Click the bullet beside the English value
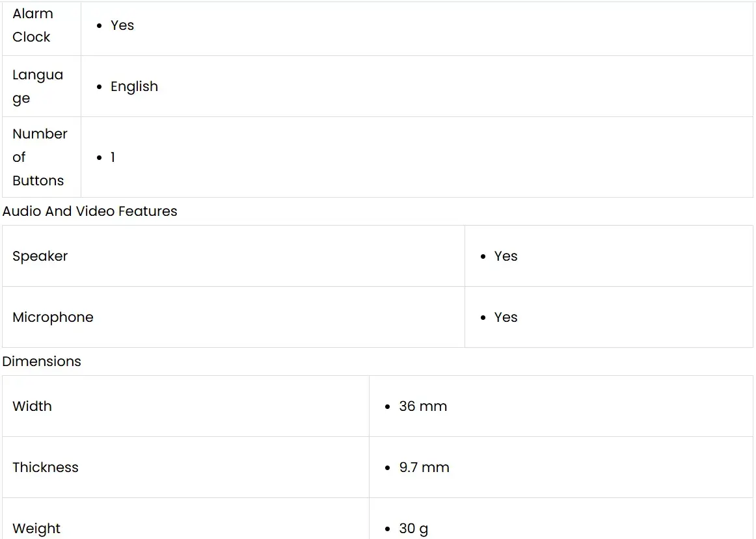 pos(100,87)
